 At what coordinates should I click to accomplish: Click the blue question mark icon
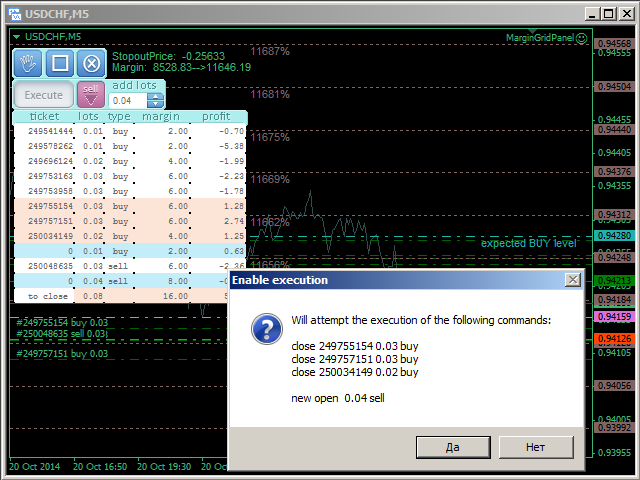[x=265, y=329]
